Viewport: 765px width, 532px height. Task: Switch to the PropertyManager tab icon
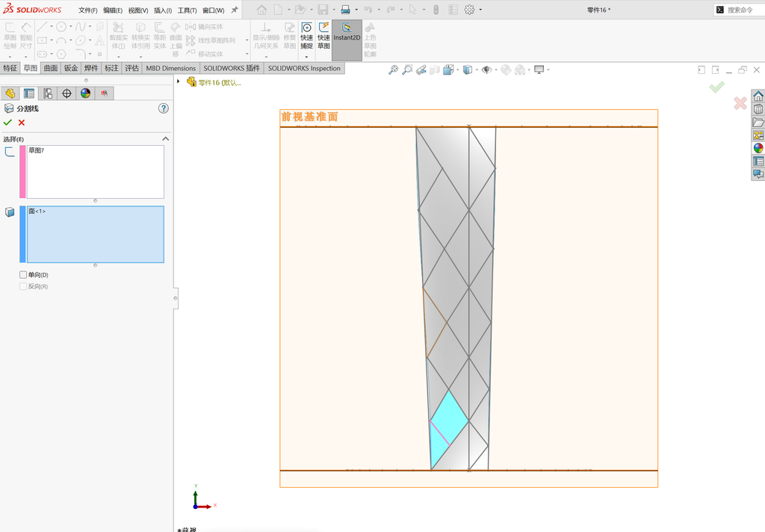coord(29,93)
